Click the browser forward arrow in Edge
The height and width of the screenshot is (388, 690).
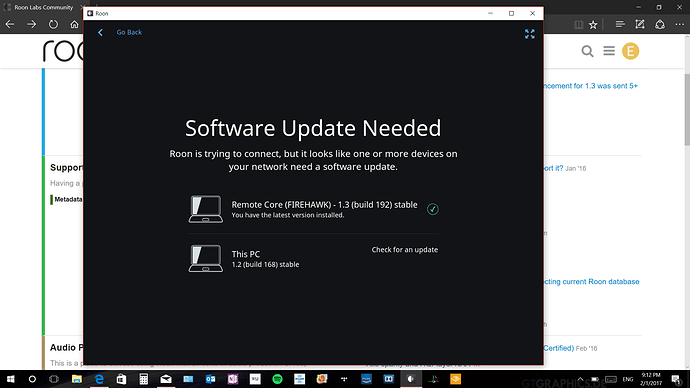pos(31,25)
